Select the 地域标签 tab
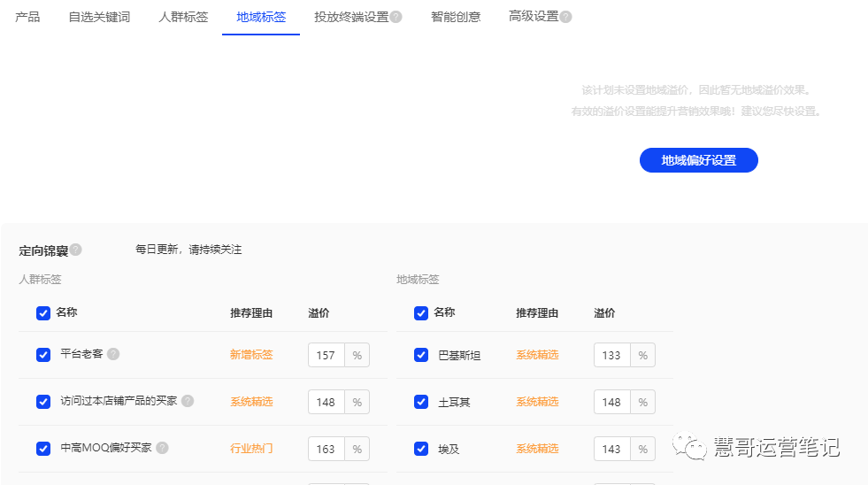868x485 pixels. coord(261,17)
